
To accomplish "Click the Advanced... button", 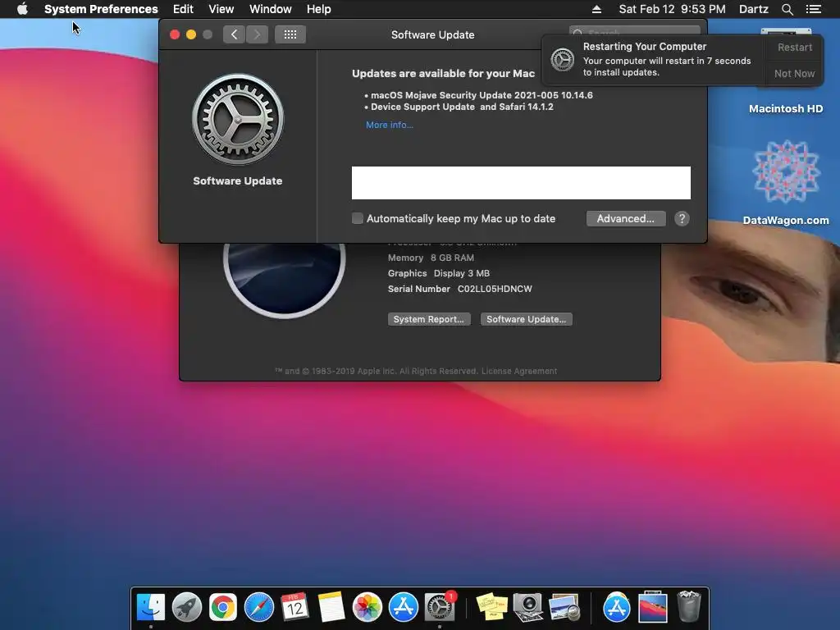I will coord(626,218).
